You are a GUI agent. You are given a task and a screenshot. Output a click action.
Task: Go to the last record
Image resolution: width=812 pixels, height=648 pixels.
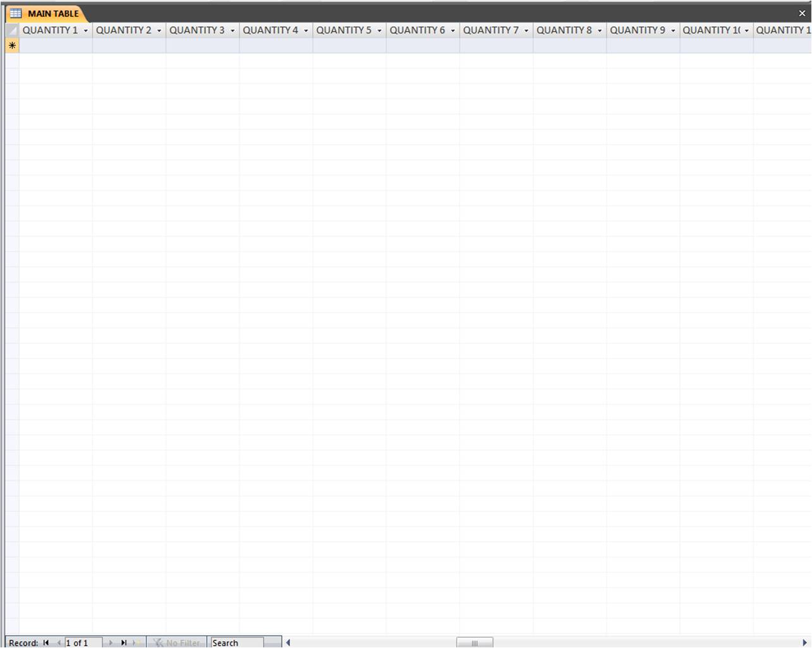pyautogui.click(x=124, y=642)
